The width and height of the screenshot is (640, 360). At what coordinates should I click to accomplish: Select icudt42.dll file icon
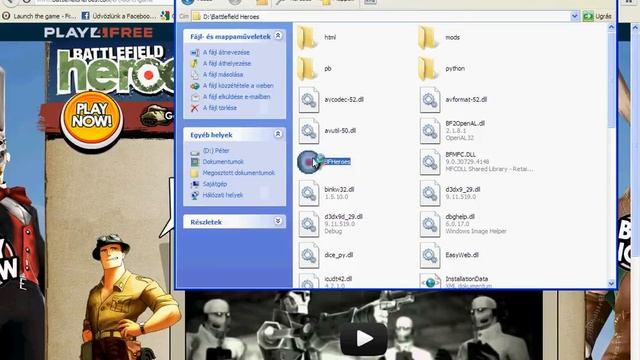(309, 281)
